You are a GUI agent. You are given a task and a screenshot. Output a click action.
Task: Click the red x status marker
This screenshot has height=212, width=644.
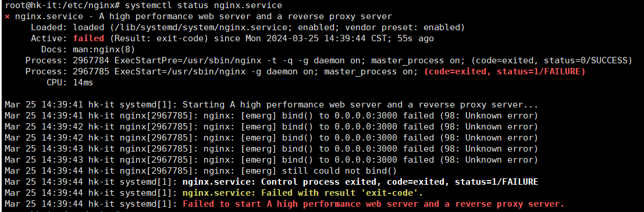8,17
